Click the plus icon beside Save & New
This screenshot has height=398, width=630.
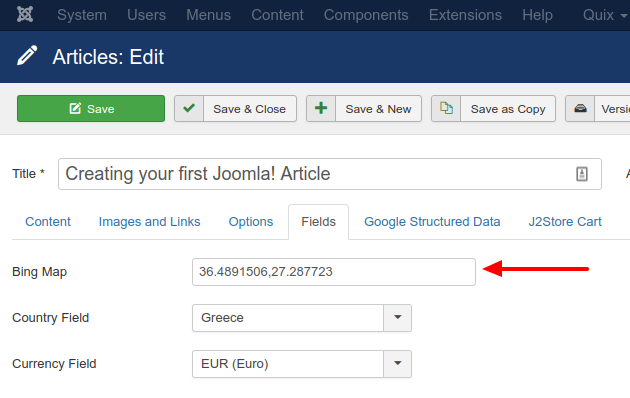point(321,108)
